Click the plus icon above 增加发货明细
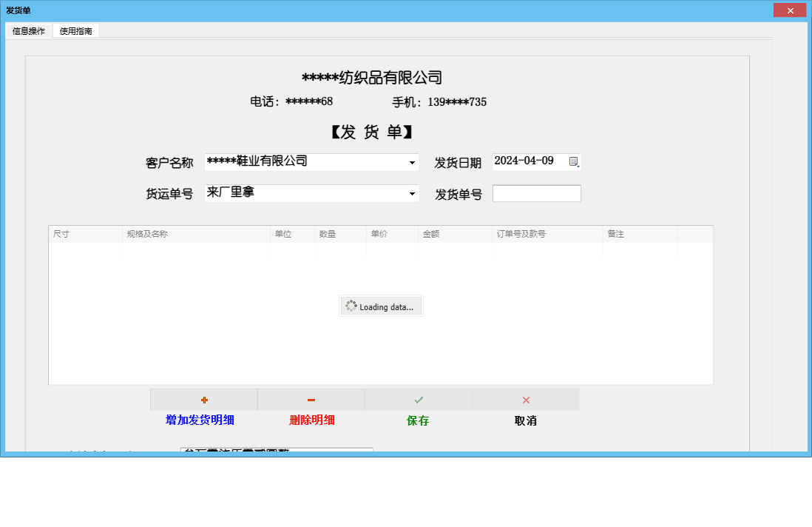 click(203, 400)
